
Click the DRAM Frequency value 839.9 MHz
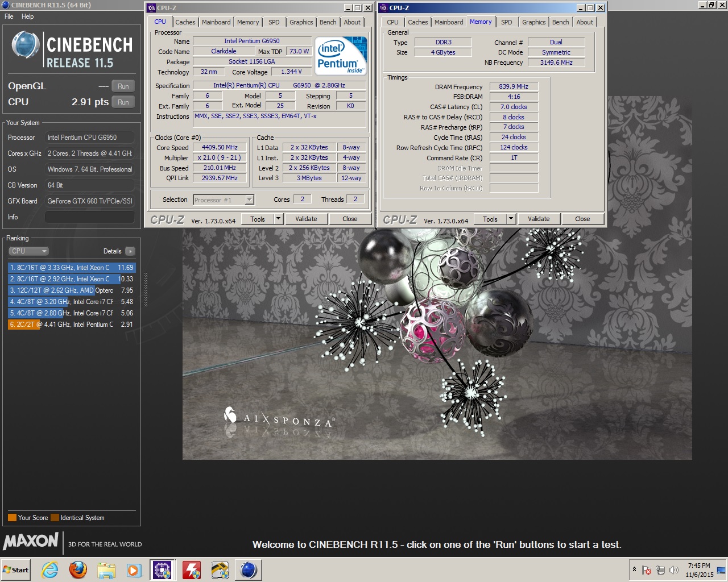[514, 86]
